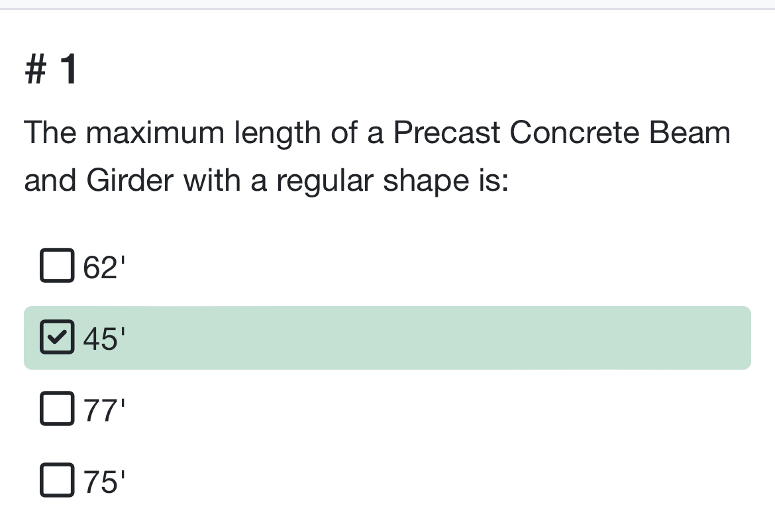Click the question number heading # 1

pos(50,68)
